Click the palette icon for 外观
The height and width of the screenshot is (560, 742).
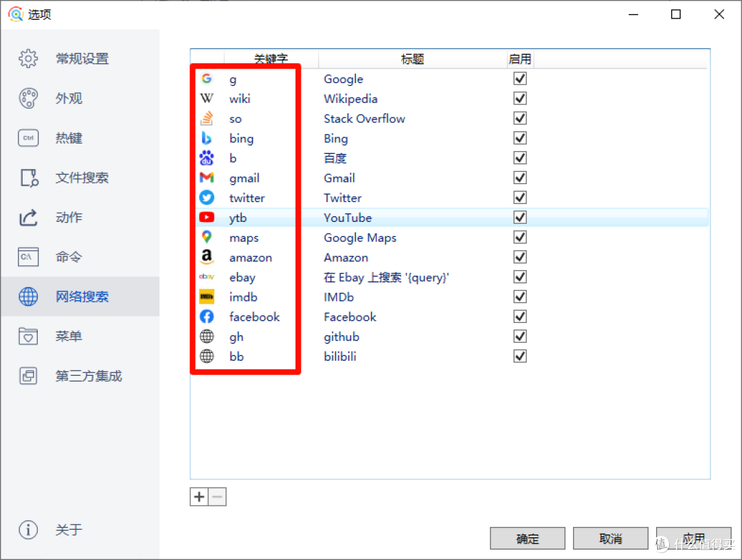click(x=28, y=98)
